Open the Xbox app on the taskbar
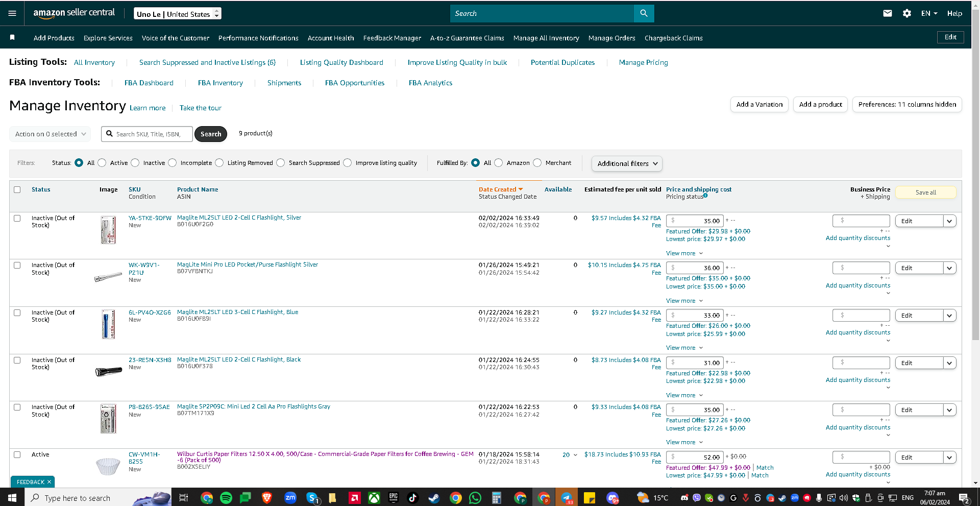Image resolution: width=980 pixels, height=506 pixels. click(374, 498)
